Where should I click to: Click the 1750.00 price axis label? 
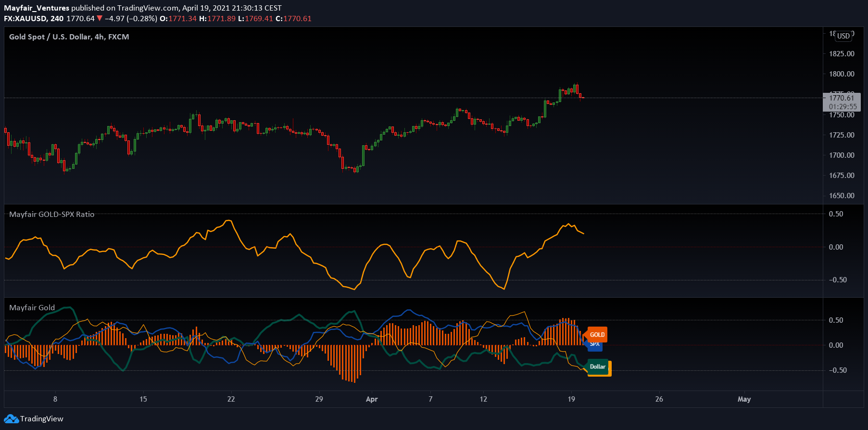coord(842,115)
